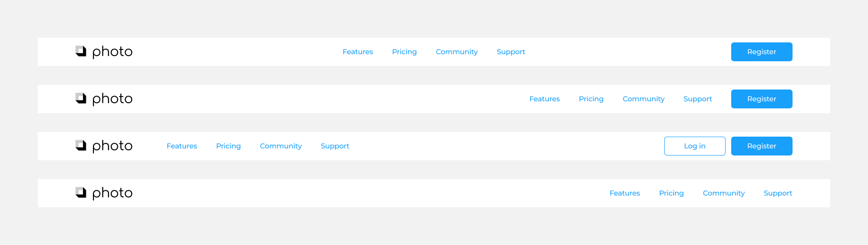Select Pricing in the bottom navbar

click(671, 193)
